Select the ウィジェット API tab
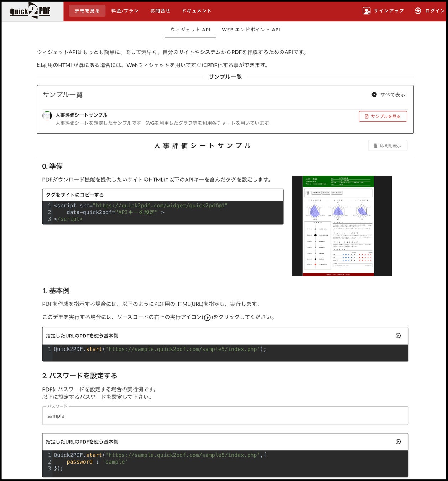 (x=190, y=30)
